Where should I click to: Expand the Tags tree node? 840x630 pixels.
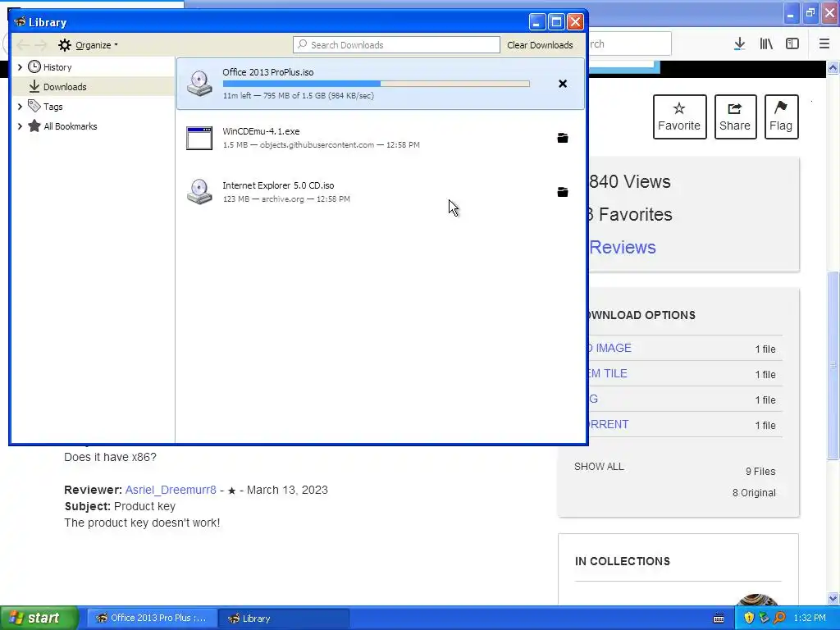(20, 107)
